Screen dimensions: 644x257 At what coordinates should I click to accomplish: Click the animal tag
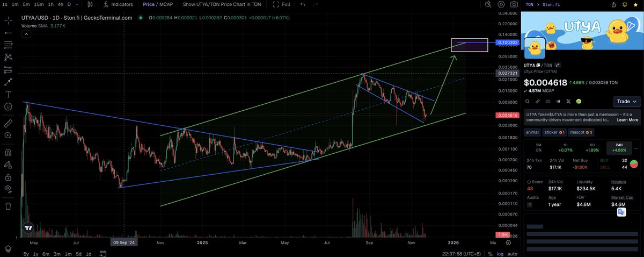pyautogui.click(x=532, y=132)
